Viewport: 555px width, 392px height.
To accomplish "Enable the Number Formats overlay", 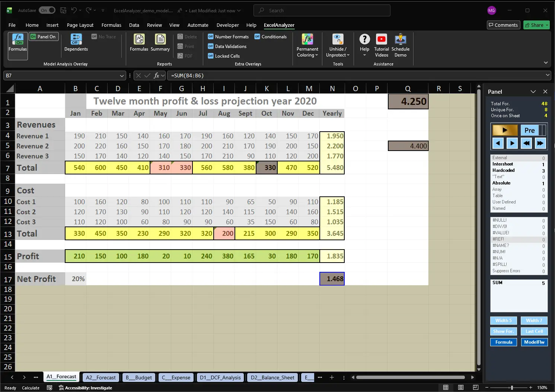I will click(228, 37).
